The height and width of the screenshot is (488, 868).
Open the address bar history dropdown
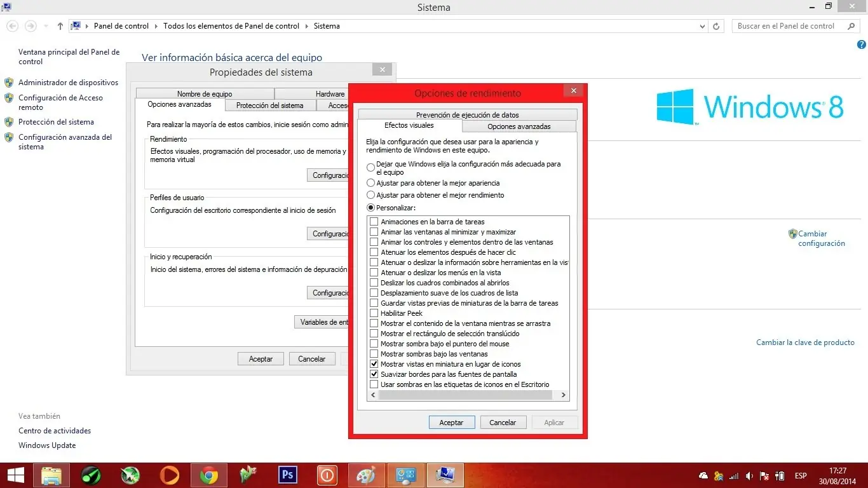(x=702, y=26)
